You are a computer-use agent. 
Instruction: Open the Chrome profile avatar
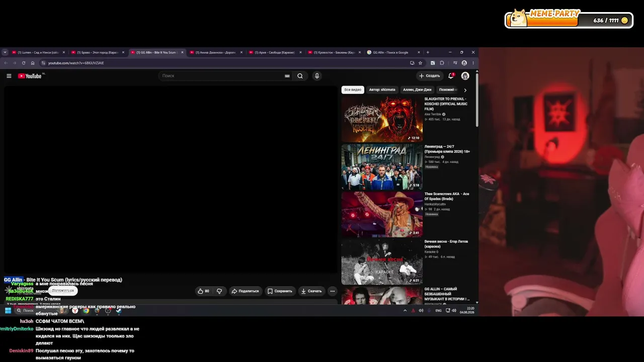click(464, 63)
